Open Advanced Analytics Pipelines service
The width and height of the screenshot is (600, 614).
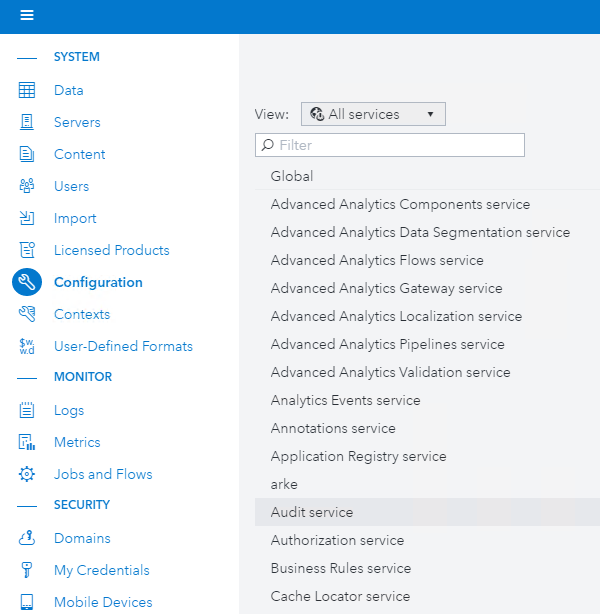point(388,344)
